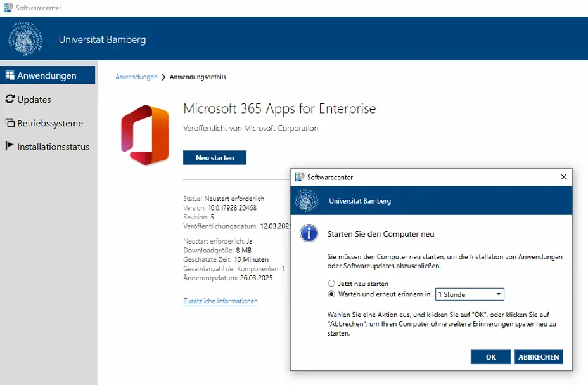Screen dimensions: 588x385
Task: Click the Betriebssysteme window icon
Action: click(10, 122)
